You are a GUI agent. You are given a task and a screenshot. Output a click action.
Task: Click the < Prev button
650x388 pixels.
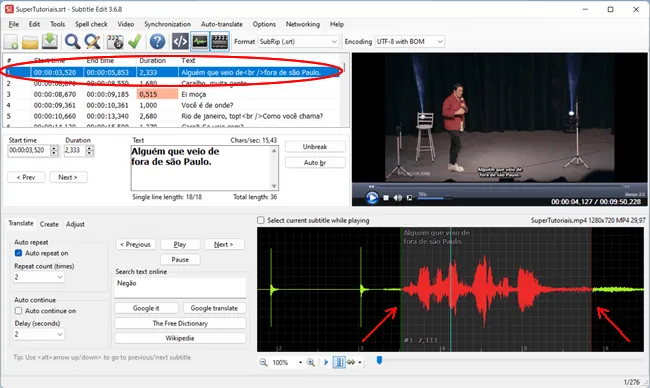pos(26,177)
